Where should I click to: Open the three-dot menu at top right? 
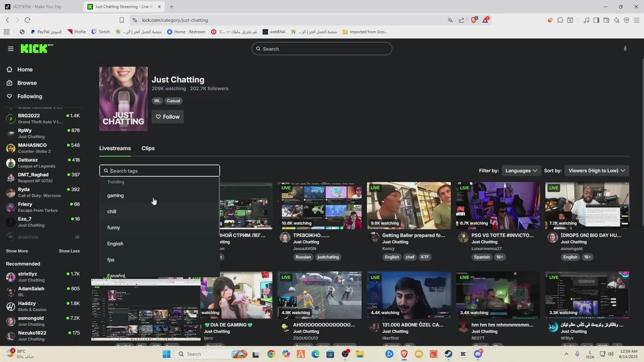(625, 49)
